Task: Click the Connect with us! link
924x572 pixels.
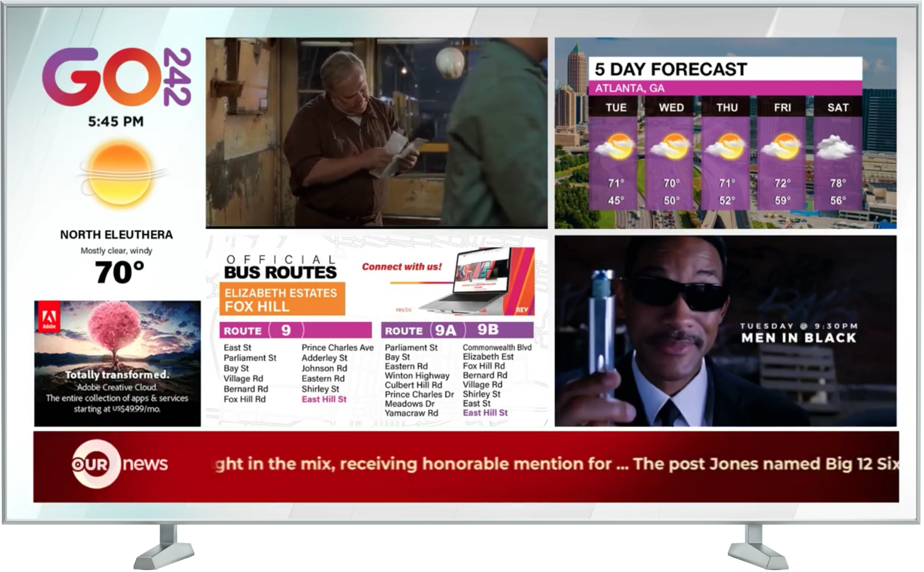Action: coord(402,267)
